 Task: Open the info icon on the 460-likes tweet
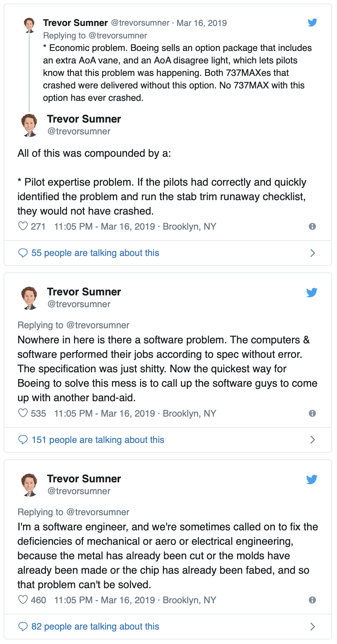(312, 600)
